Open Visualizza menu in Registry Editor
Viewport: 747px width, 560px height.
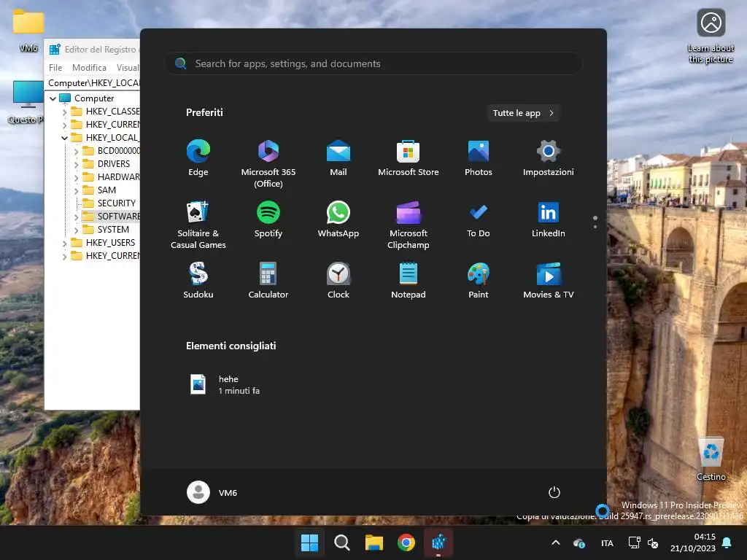point(128,68)
